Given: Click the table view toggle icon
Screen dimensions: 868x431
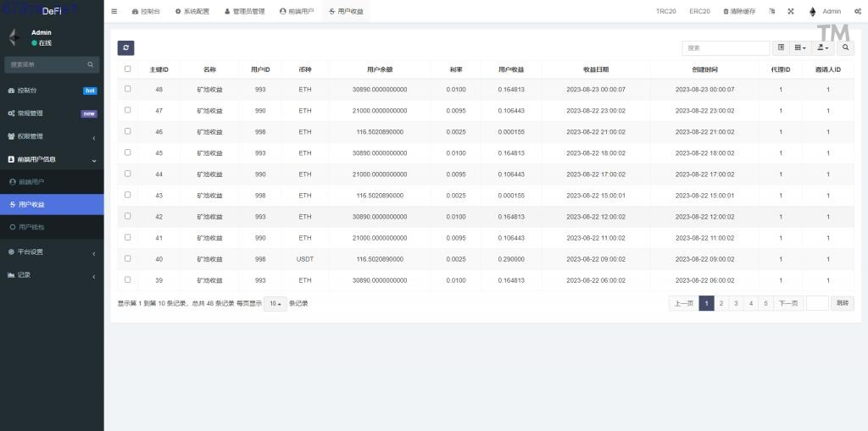Looking at the screenshot, I should coord(781,48).
